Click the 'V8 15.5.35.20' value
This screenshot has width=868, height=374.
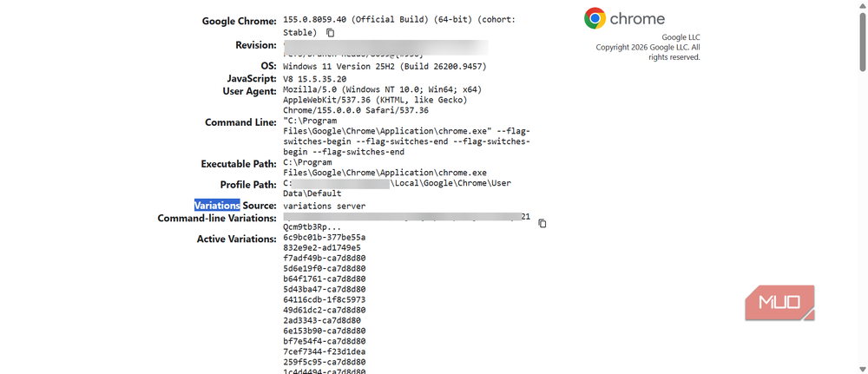315,79
